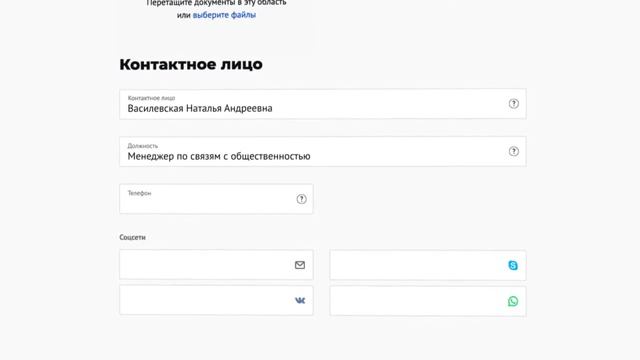Click into the email social field
This screenshot has width=640, height=360.
[x=216, y=265]
